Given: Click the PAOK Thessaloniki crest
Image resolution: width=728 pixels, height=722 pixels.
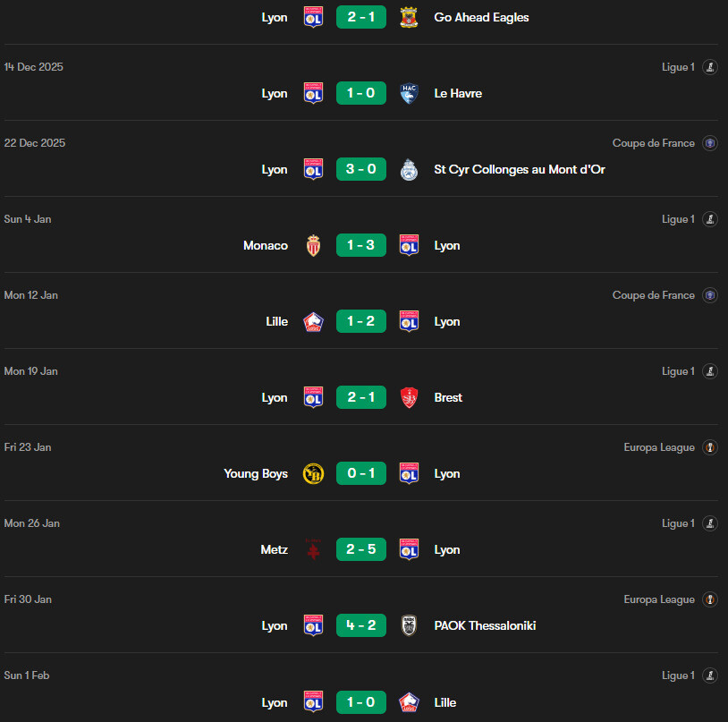Looking at the screenshot, I should click(x=409, y=625).
